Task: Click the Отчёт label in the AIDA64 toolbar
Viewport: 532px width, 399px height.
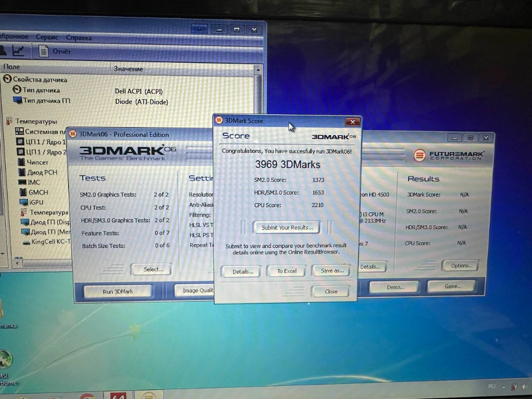Action: [x=62, y=51]
